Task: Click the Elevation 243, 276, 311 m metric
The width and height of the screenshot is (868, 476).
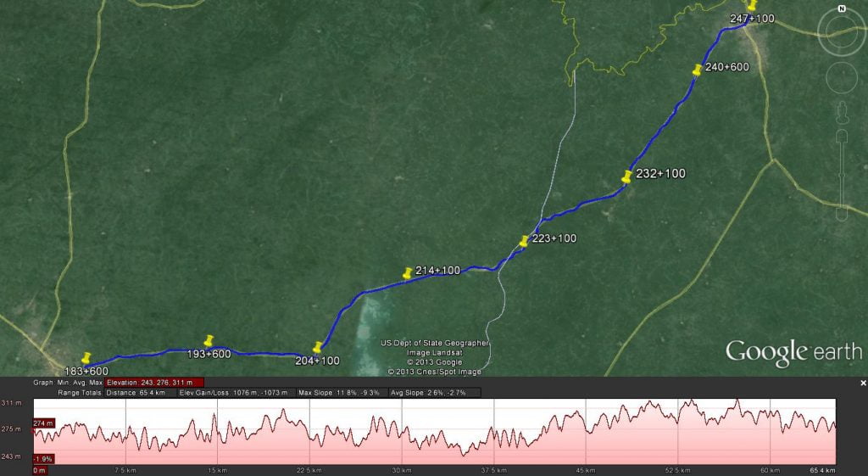Action: click(155, 383)
